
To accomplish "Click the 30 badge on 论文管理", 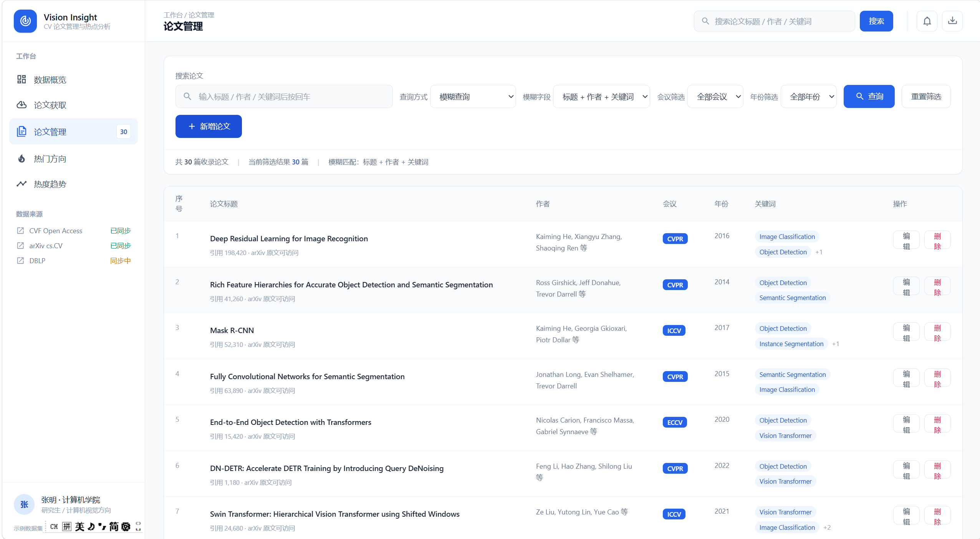I will click(x=124, y=132).
